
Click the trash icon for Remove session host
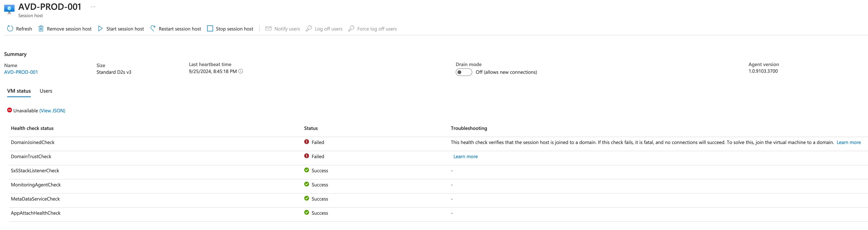click(x=41, y=29)
